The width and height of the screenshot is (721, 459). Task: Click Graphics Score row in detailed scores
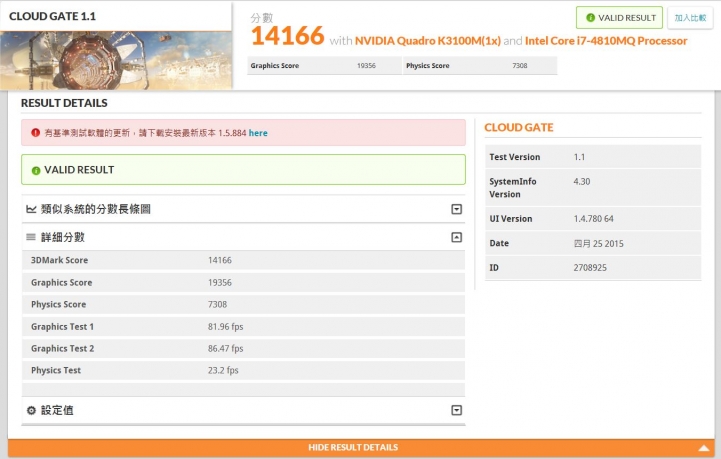(x=243, y=282)
